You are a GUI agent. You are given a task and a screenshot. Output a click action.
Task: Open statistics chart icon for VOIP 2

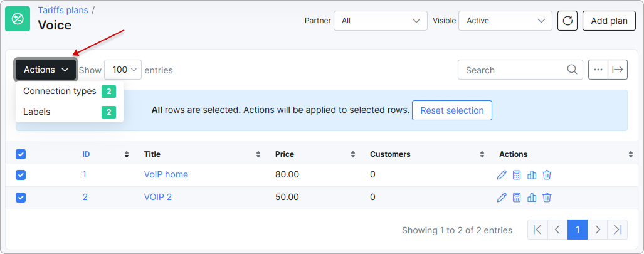pos(532,198)
